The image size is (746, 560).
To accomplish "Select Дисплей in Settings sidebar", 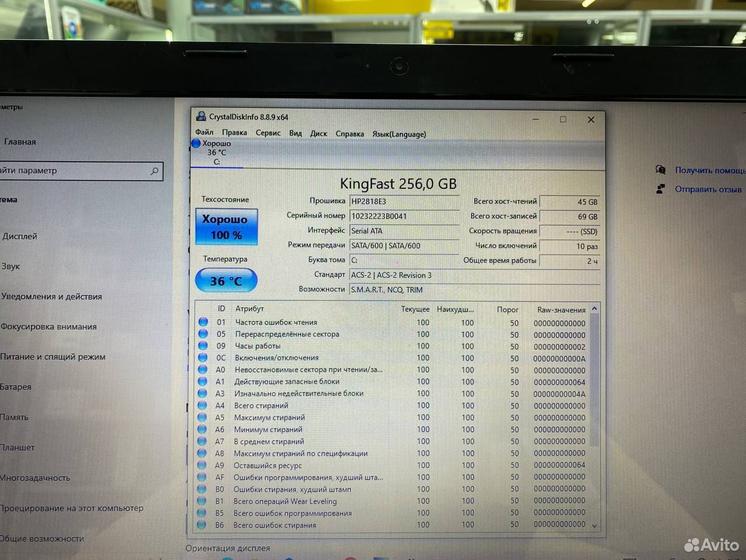I will click(20, 236).
